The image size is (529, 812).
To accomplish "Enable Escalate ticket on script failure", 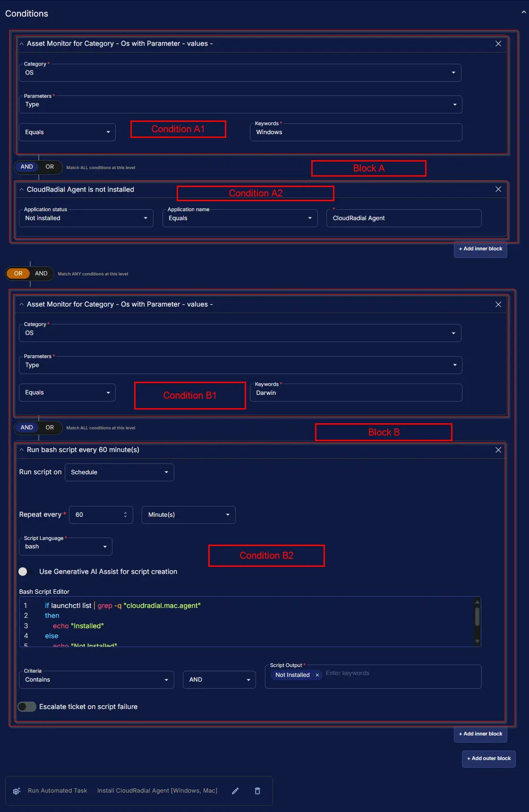I will 27,707.
